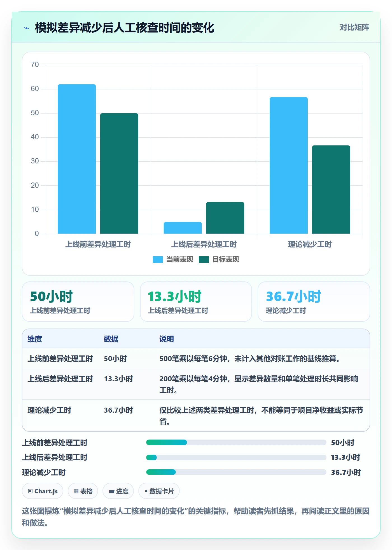Click blue bar for 理论减少工时
Image resolution: width=392 pixels, height=550 pixels.
point(289,165)
